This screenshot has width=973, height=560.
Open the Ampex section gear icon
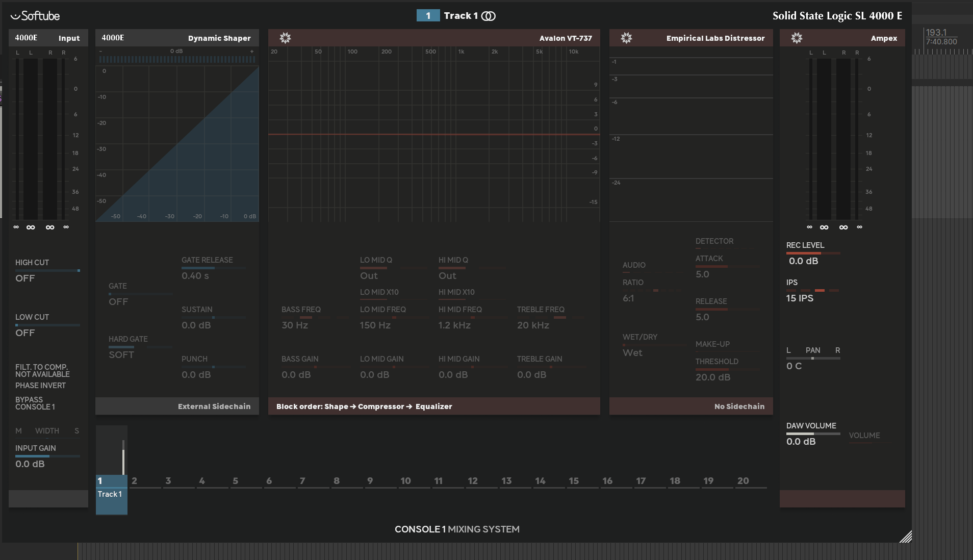[x=797, y=38]
